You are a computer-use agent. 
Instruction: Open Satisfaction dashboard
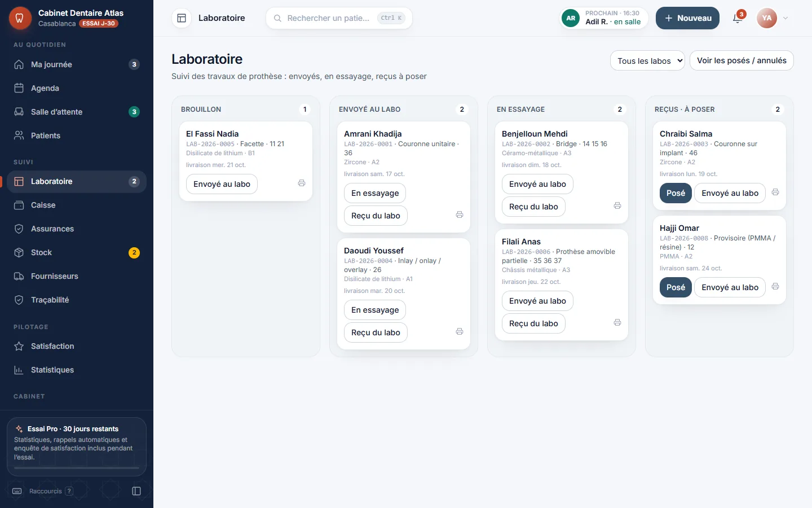tap(77, 346)
